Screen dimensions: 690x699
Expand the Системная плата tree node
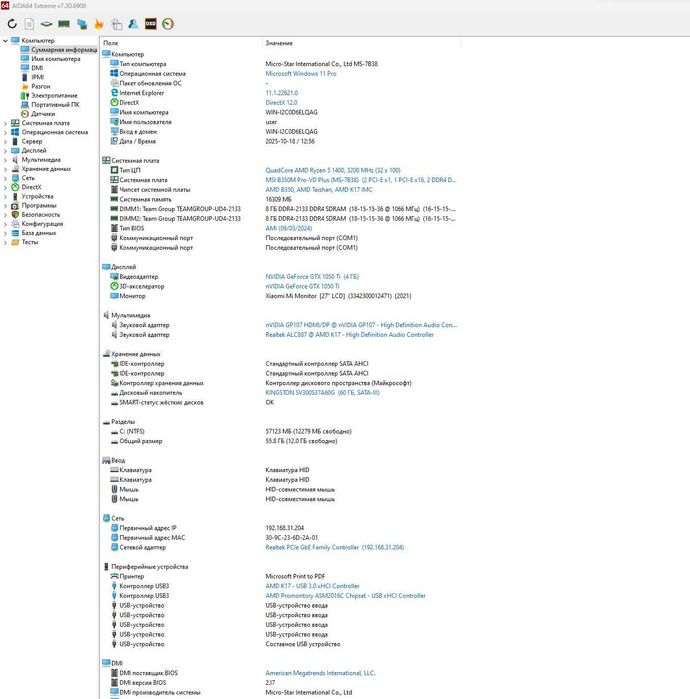point(5,123)
